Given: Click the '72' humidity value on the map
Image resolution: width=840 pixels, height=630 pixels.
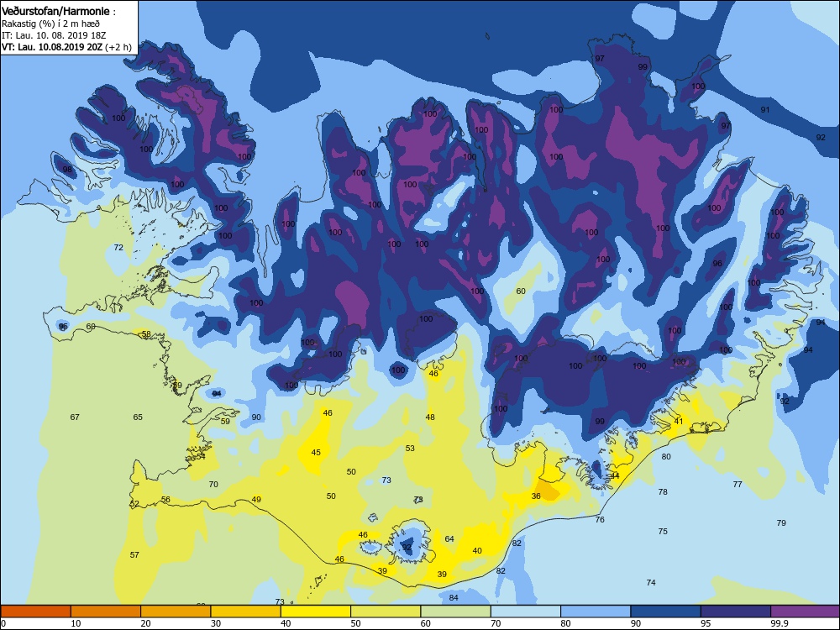Looking at the screenshot, I should [118, 248].
